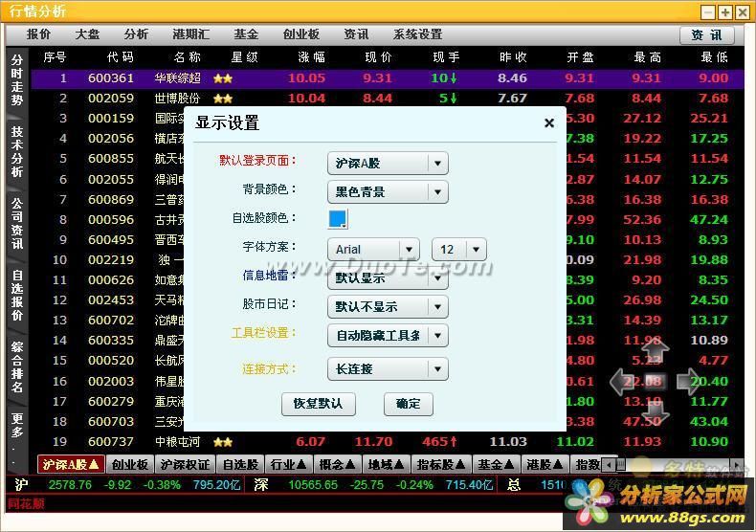Click the up arrow navigation icon

coord(656,350)
